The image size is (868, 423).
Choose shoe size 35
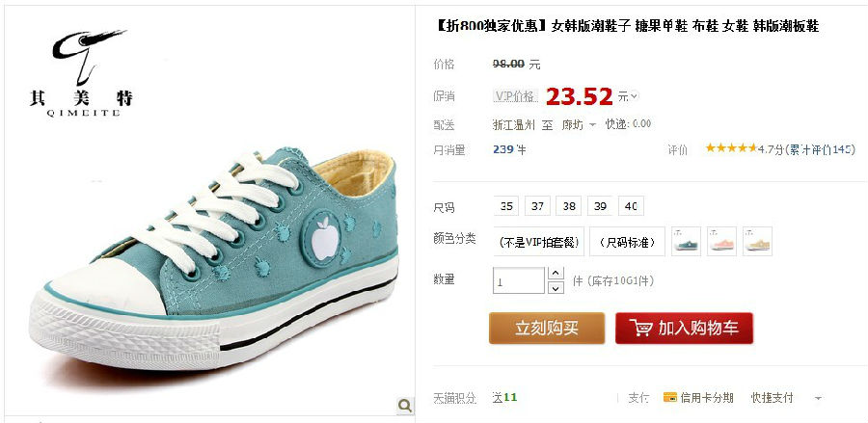506,206
